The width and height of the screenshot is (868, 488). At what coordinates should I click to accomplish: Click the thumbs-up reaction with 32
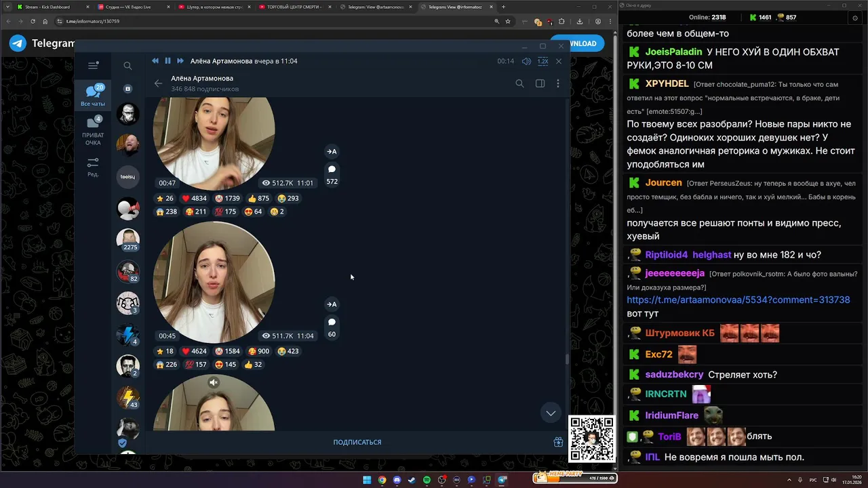pos(253,365)
